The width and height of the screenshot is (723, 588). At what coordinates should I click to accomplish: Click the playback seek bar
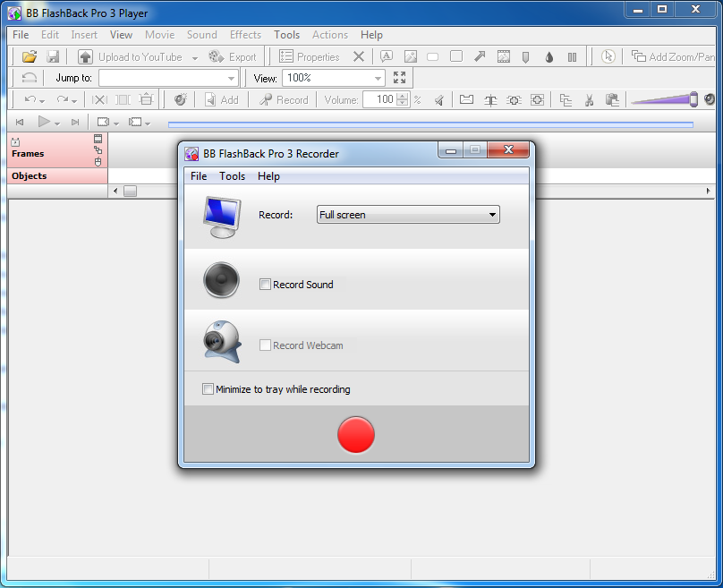coord(430,124)
